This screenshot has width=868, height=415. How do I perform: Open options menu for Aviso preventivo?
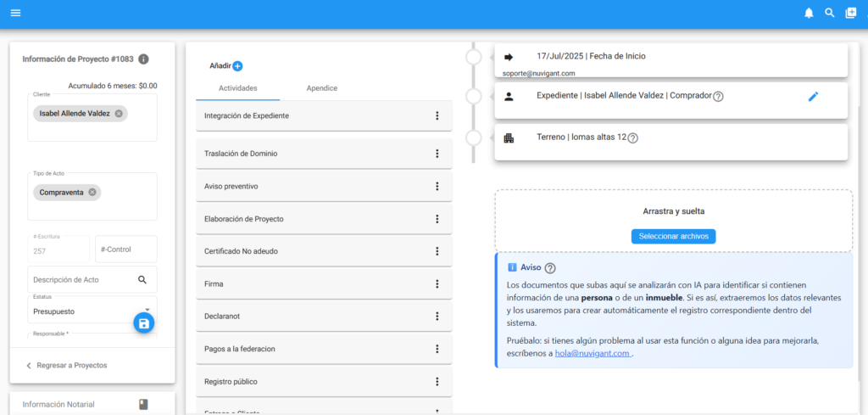(437, 187)
